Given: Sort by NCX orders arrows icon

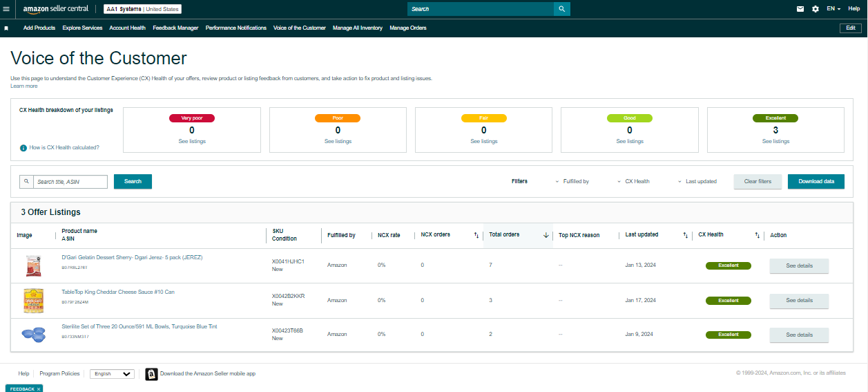Looking at the screenshot, I should [x=476, y=235].
